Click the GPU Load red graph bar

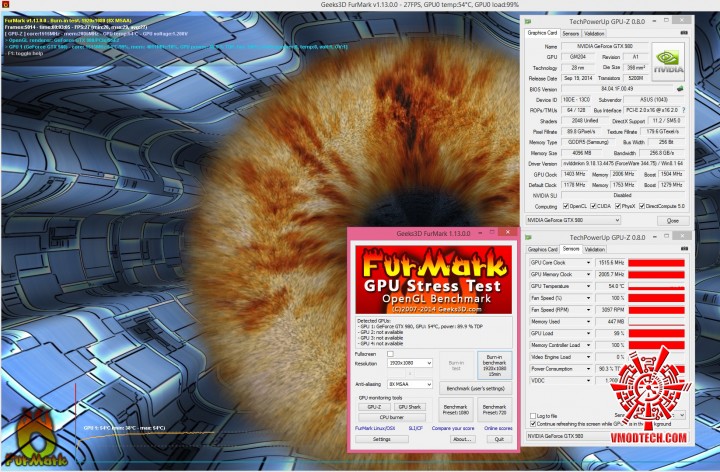pos(656,334)
